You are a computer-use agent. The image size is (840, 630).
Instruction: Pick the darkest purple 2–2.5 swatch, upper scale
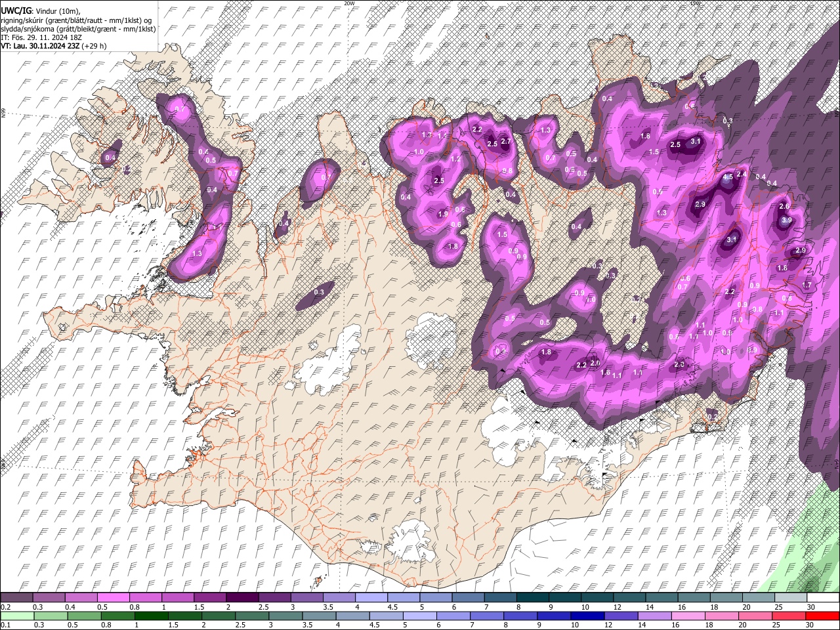(241, 598)
